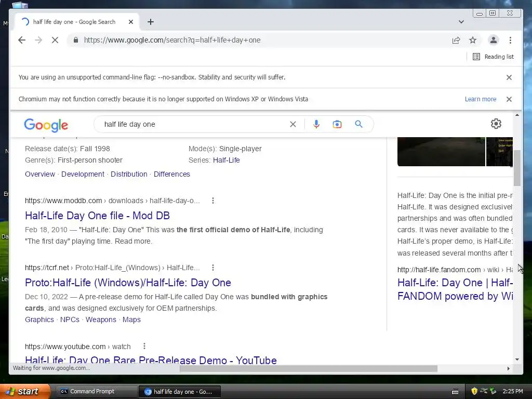Open a new tab

tap(151, 22)
